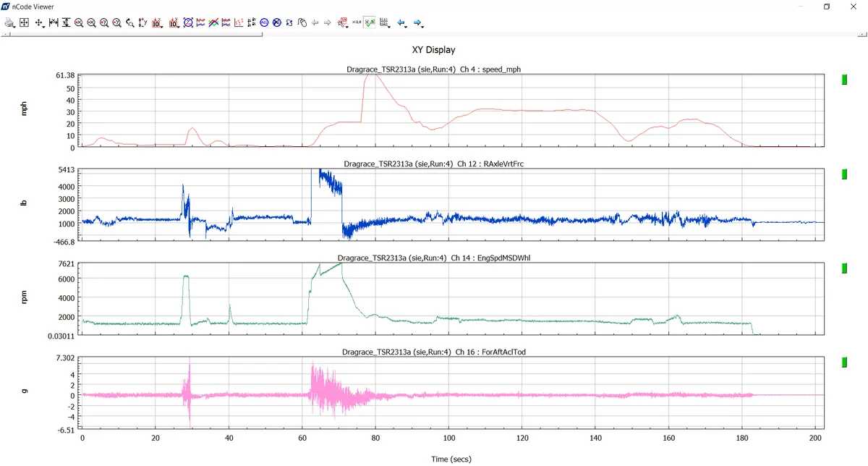This screenshot has width=868, height=466.
Task: Click the zoom out Y magnifier
Action: 116,22
